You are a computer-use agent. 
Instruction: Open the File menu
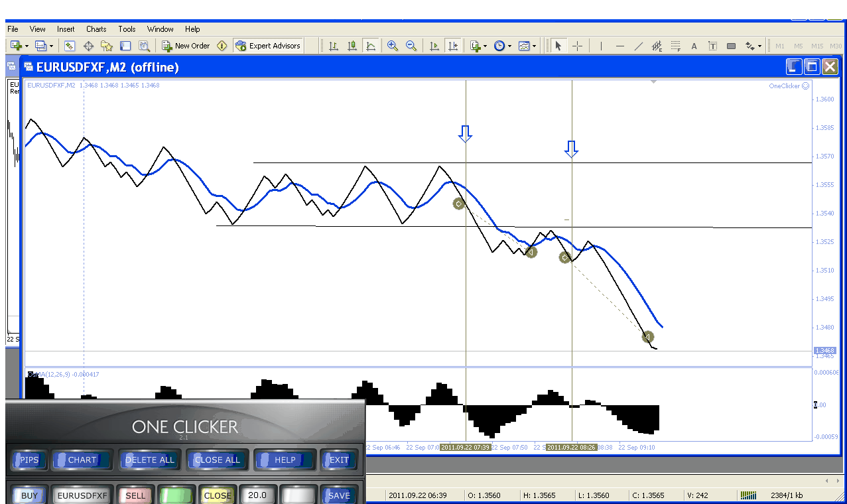coord(13,29)
